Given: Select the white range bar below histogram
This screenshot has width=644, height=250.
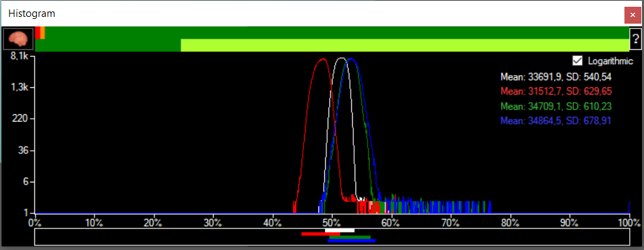Looking at the screenshot, I should 340,230.
